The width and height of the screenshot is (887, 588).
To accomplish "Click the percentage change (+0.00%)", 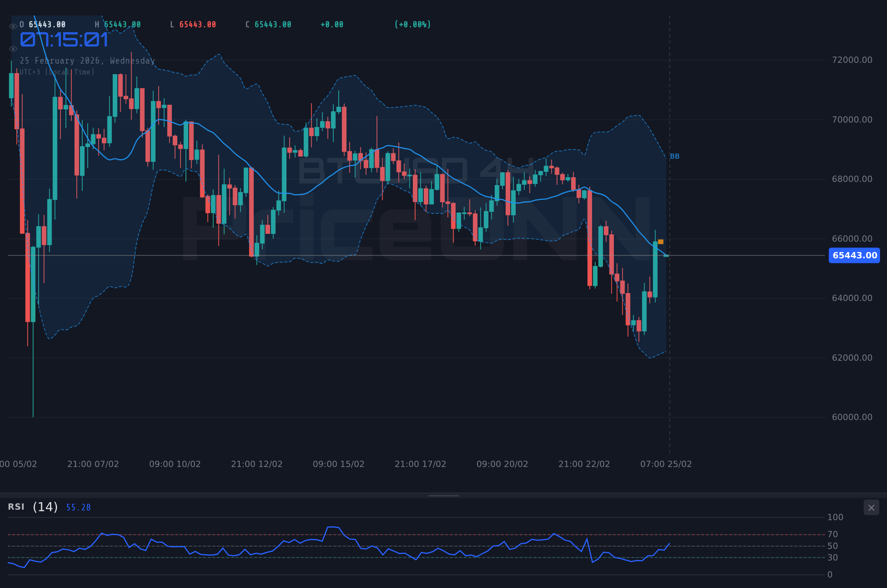I will pos(412,24).
